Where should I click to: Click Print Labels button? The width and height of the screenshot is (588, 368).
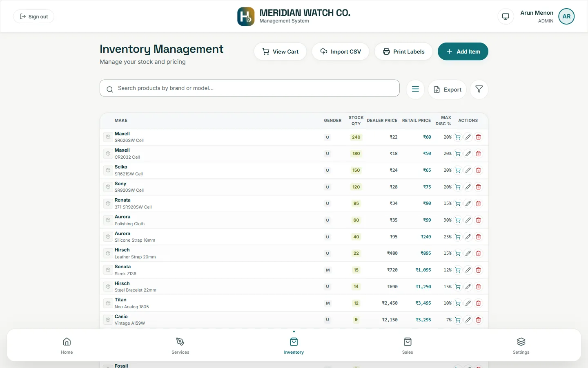point(403,52)
